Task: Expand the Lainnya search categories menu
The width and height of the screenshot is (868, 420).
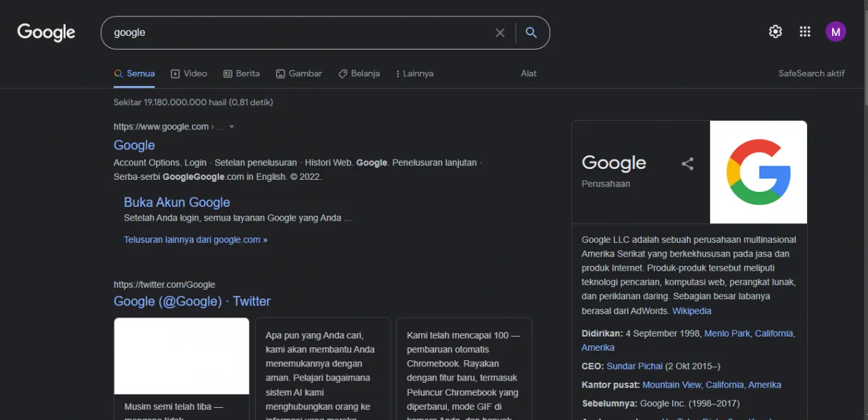Action: [414, 73]
